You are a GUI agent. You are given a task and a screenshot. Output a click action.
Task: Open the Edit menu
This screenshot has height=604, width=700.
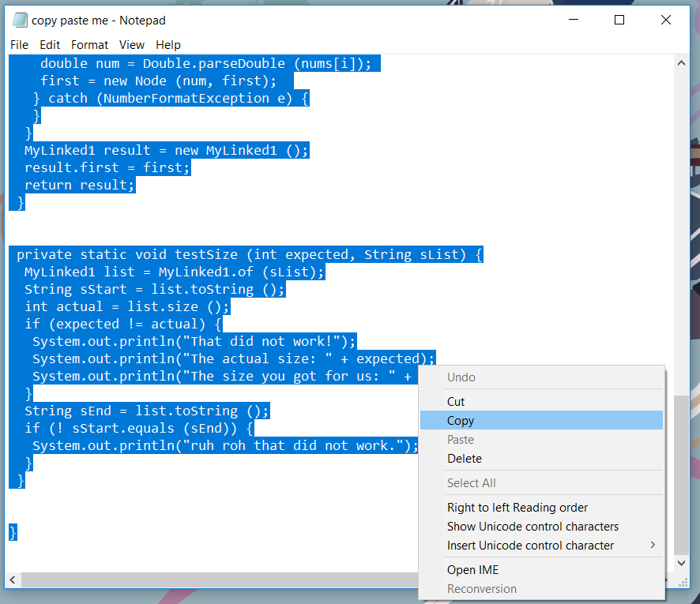(50, 45)
